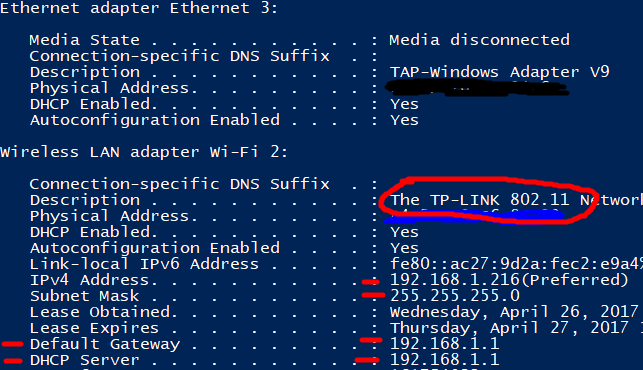The image size is (643, 370).
Task: Click the "Default Gateway" label
Action: coord(105,344)
